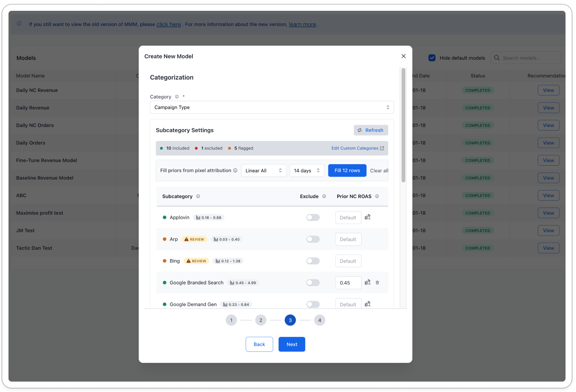Click View for Daily NC Revenue model
Viewport: 576px width, 392px height.
pos(549,90)
